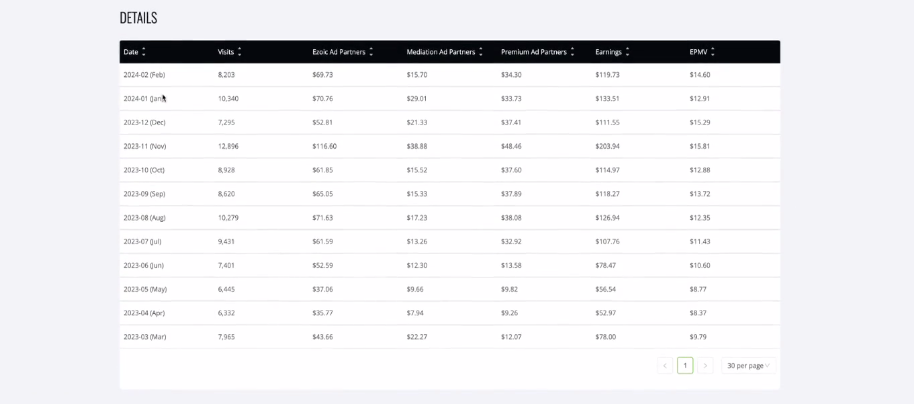The image size is (914, 404).
Task: Select the 2024-02 (Feb) date cell
Action: [x=145, y=75]
